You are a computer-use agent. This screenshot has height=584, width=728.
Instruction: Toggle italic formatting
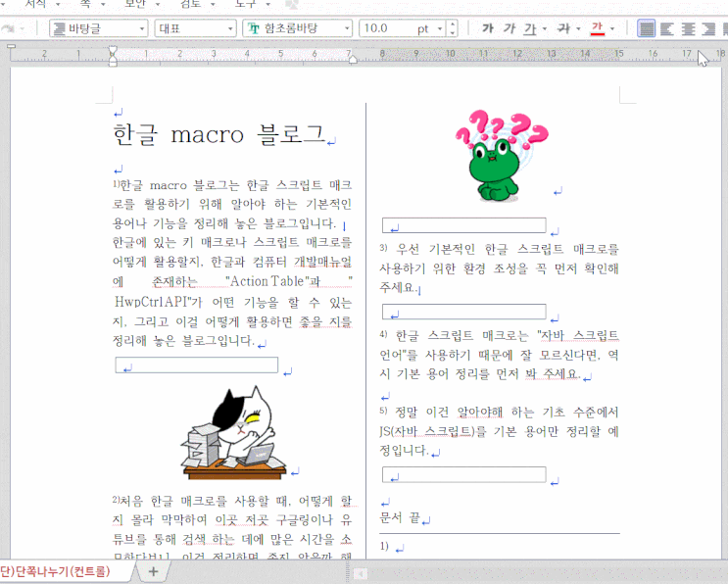point(509,28)
